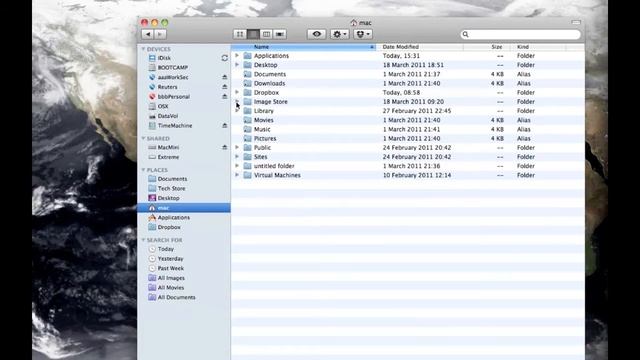Select the Downloads alias folder icon
This screenshot has width=640, height=360.
pyautogui.click(x=247, y=83)
